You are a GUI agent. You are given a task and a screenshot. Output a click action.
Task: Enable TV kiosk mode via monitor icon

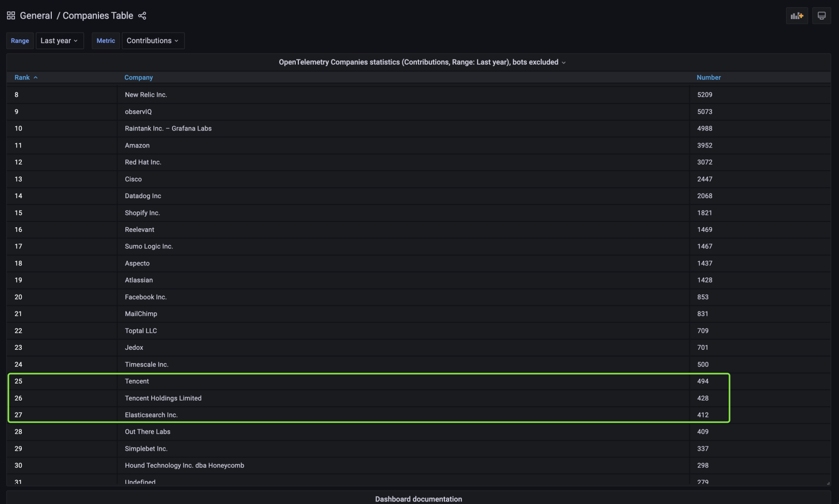click(x=821, y=16)
